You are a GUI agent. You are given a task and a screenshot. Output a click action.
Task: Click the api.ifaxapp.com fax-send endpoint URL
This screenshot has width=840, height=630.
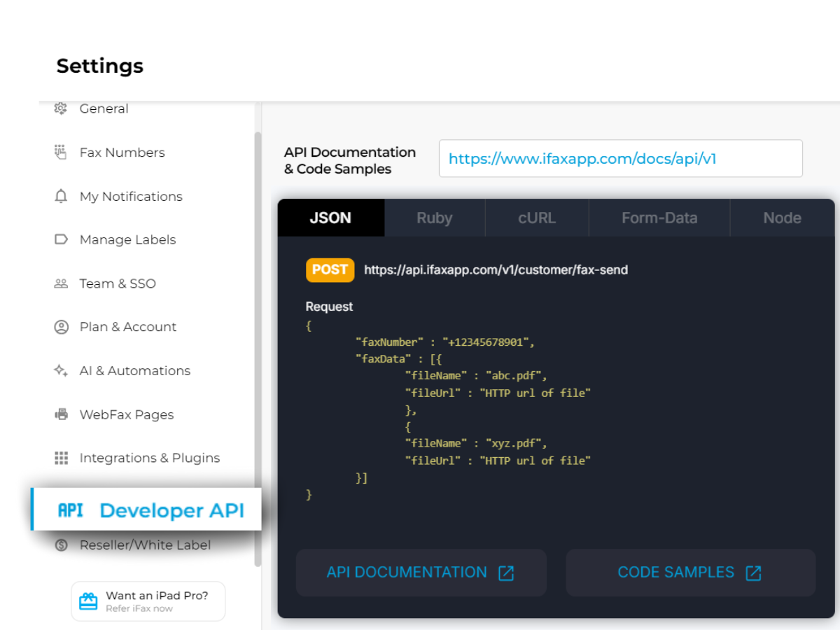(496, 269)
